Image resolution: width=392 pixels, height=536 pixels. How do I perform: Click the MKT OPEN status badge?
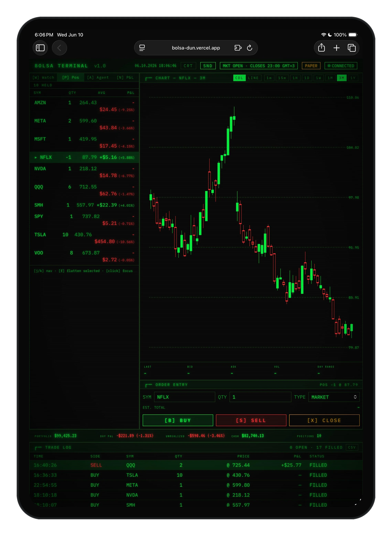click(258, 66)
